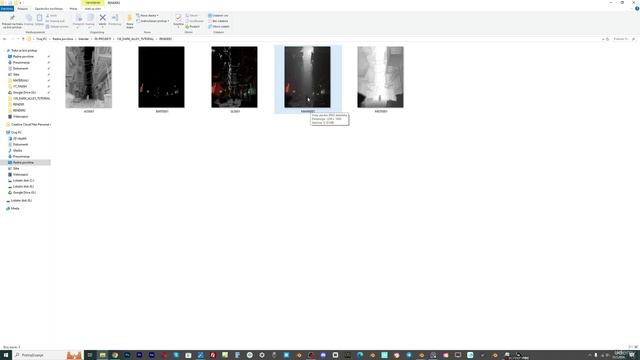This screenshot has width=640, height=360.
Task: Click Ovaj PC in the address breadcrumb
Action: [x=41, y=39]
